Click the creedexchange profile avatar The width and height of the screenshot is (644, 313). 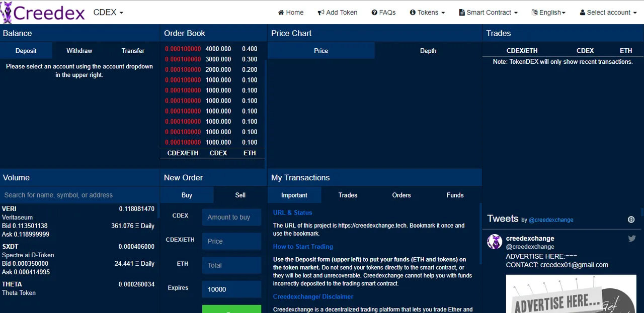pos(495,242)
